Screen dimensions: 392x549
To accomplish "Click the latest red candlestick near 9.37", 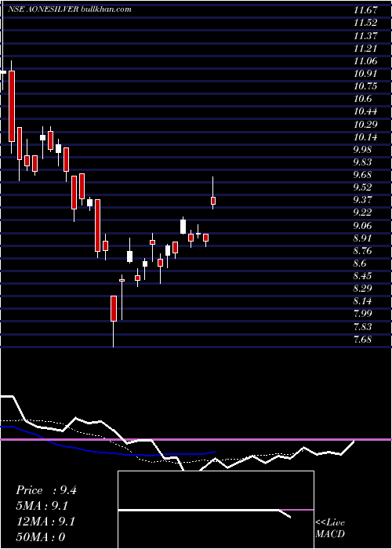I will [212, 201].
